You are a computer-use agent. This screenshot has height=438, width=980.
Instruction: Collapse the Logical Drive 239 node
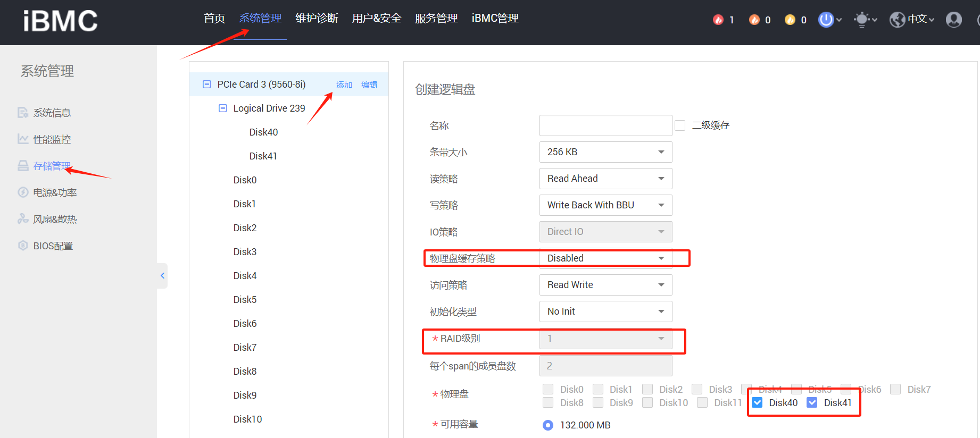coord(223,108)
